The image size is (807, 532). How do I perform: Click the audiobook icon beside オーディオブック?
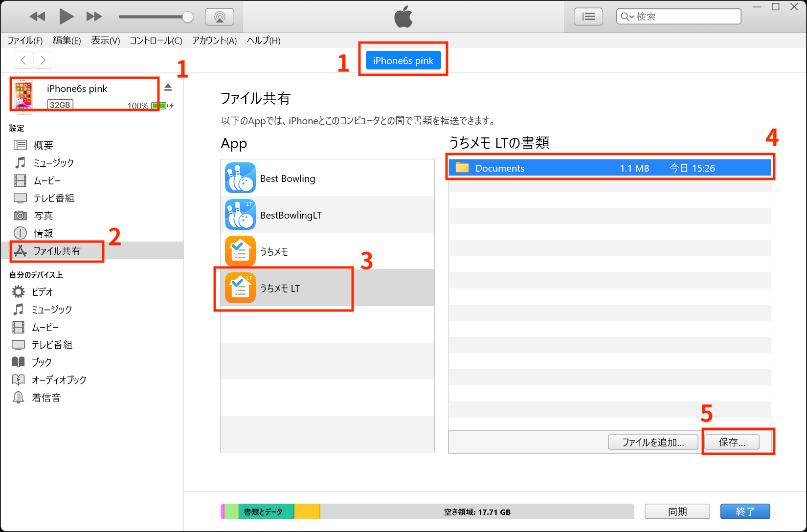tap(18, 380)
